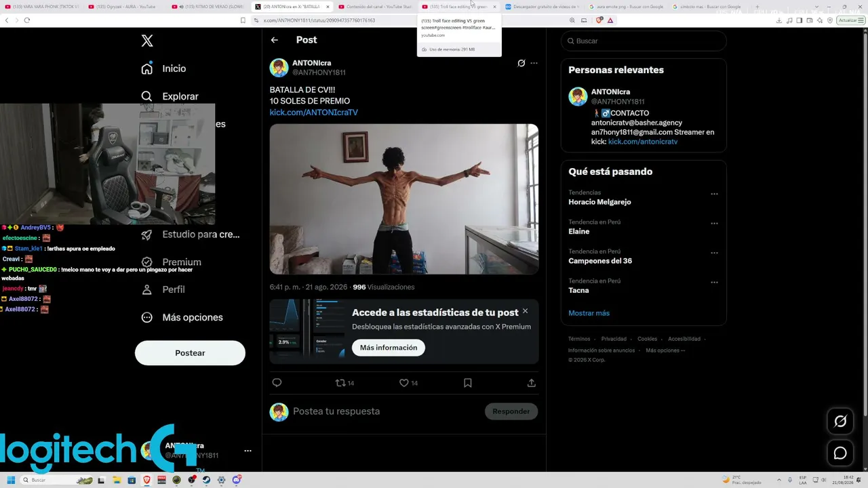
Task: Open Explorar in the X sidebar
Action: (170, 96)
